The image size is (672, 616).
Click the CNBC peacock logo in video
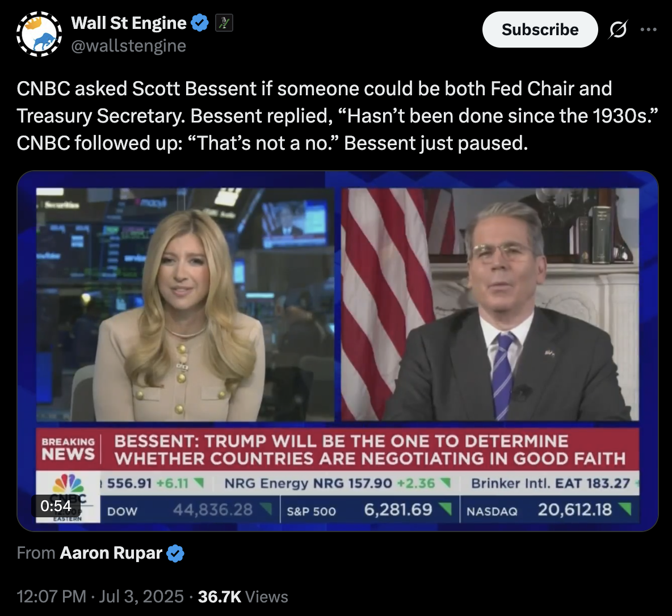(x=68, y=483)
